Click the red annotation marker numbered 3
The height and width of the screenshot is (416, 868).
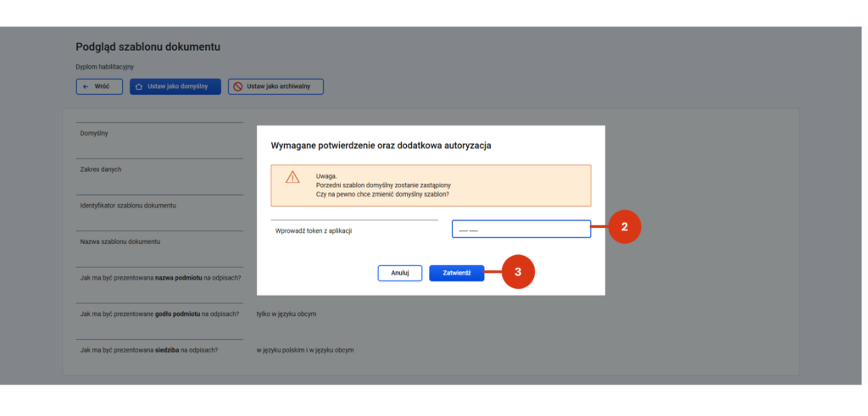[x=518, y=272]
